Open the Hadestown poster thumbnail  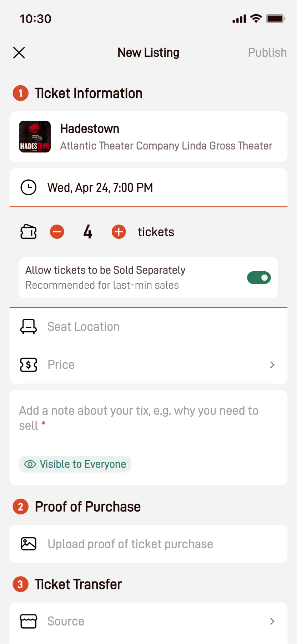35,137
